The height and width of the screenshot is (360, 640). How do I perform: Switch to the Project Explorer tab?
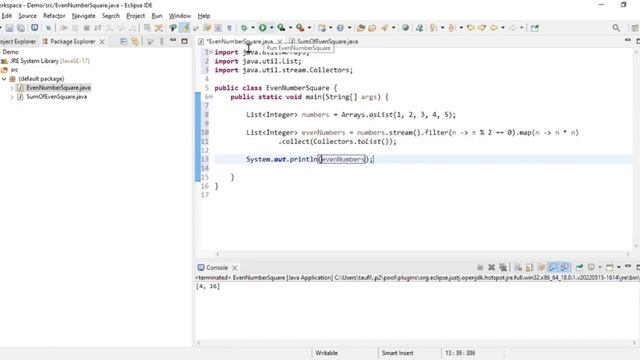(18, 41)
